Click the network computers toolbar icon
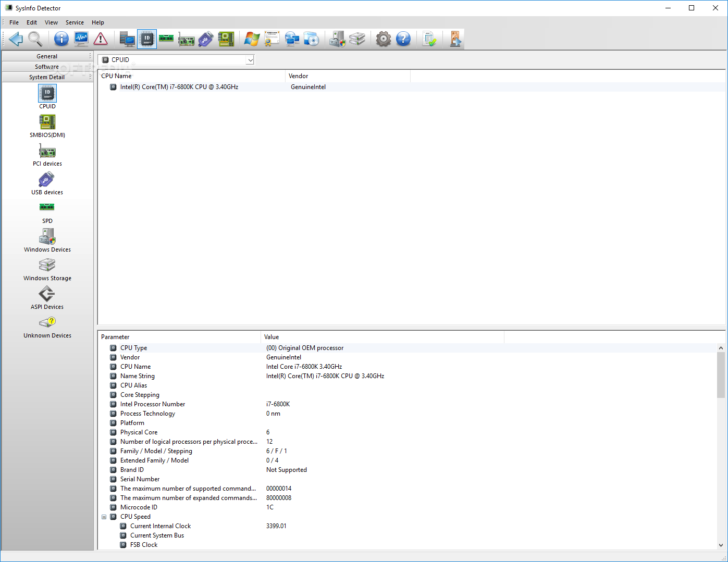This screenshot has height=562, width=728. click(x=292, y=39)
